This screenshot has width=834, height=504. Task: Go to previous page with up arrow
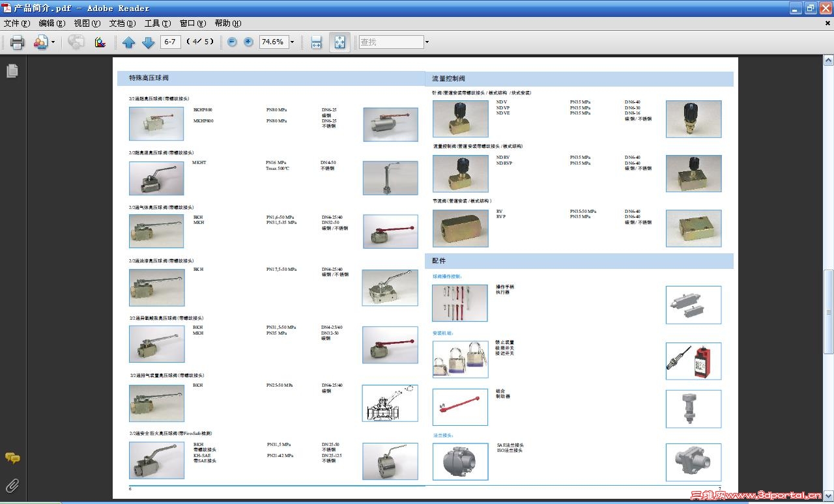129,42
